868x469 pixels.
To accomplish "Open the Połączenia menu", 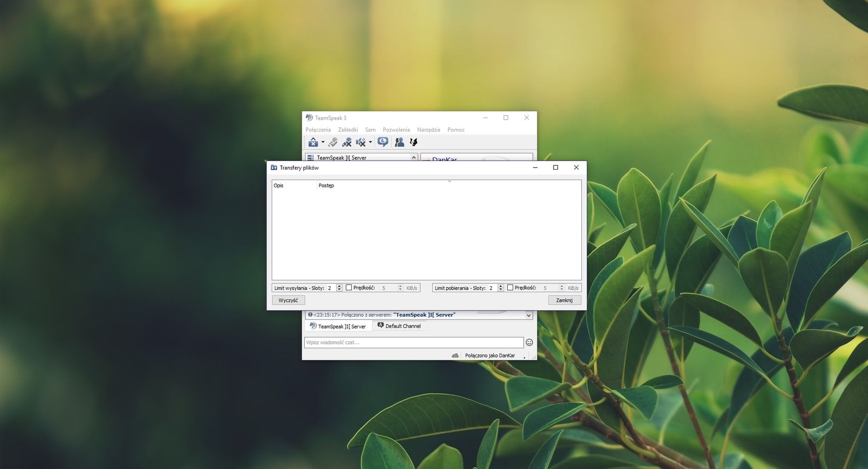I will click(318, 130).
